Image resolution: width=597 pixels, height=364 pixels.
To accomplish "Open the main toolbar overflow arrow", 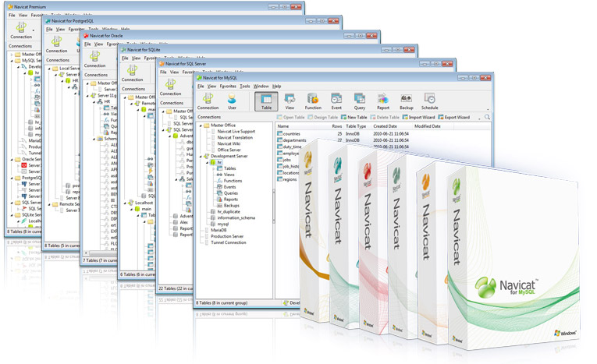I will tap(488, 110).
